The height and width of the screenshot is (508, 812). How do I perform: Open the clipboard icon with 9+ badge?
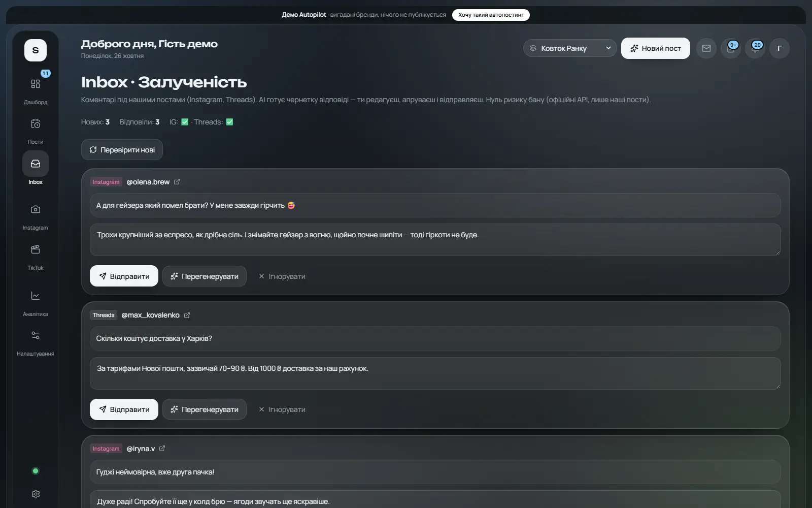pyautogui.click(x=730, y=48)
